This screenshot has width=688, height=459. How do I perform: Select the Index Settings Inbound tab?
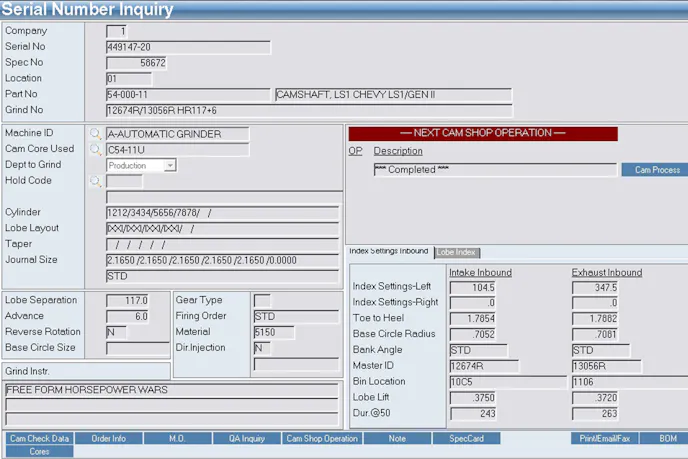click(x=389, y=251)
